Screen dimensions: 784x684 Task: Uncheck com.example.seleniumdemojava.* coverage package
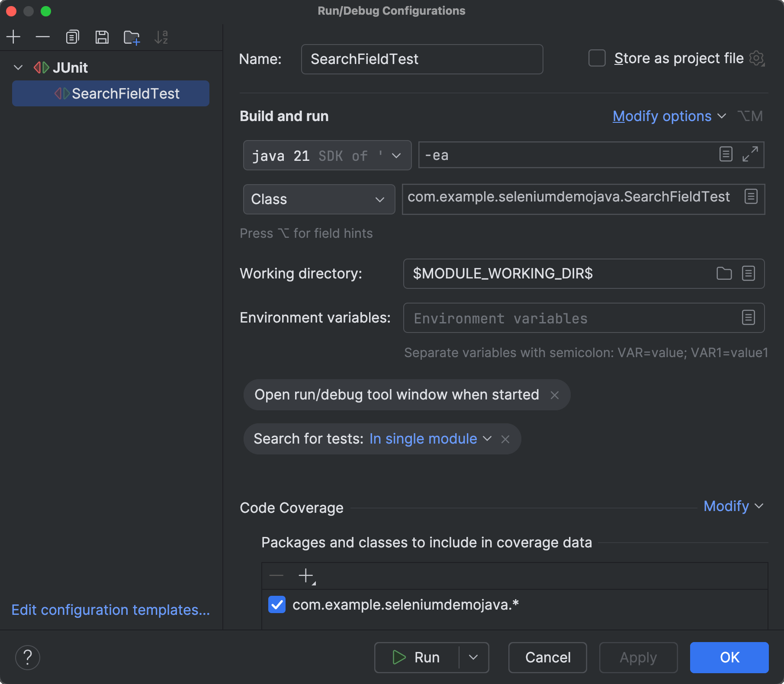click(276, 604)
